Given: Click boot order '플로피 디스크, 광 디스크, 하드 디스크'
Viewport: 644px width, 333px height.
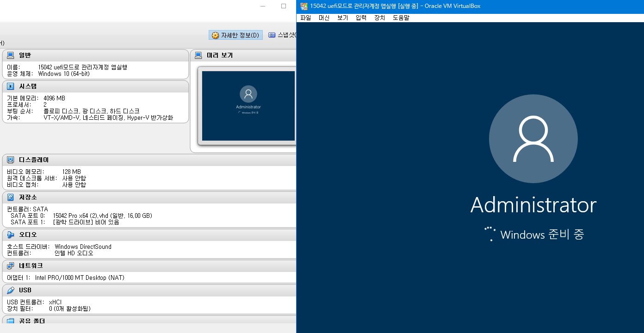Looking at the screenshot, I should (x=91, y=111).
